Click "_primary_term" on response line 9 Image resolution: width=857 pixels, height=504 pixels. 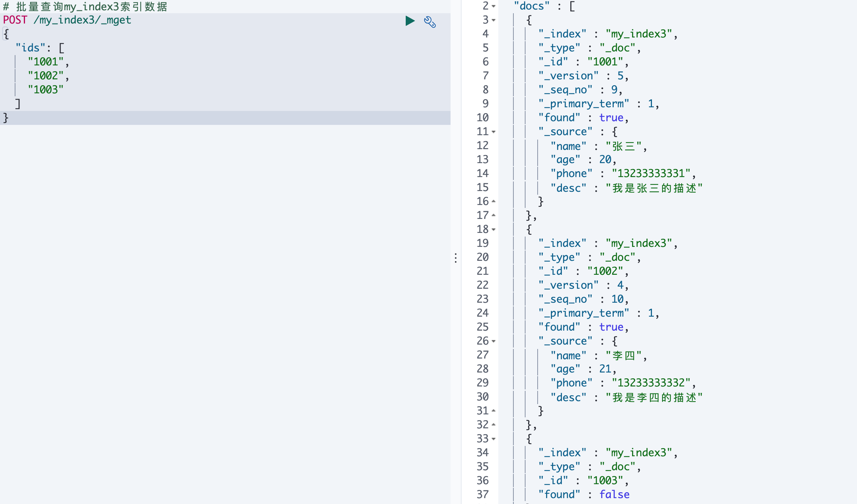pyautogui.click(x=584, y=104)
